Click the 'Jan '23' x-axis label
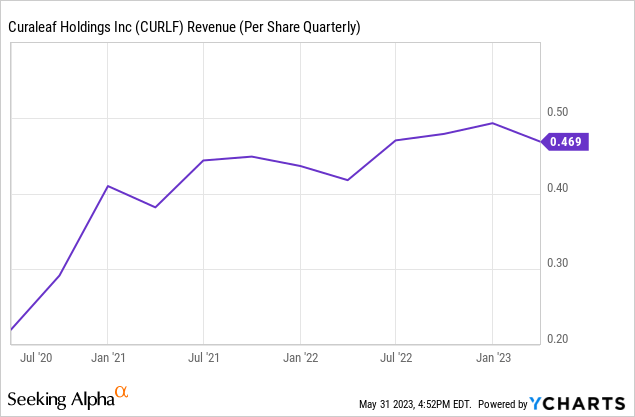 pyautogui.click(x=493, y=358)
